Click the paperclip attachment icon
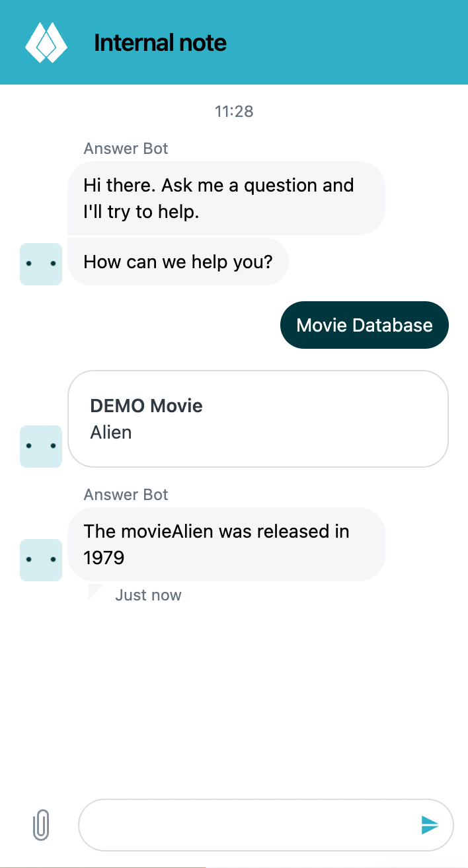 pos(41,825)
